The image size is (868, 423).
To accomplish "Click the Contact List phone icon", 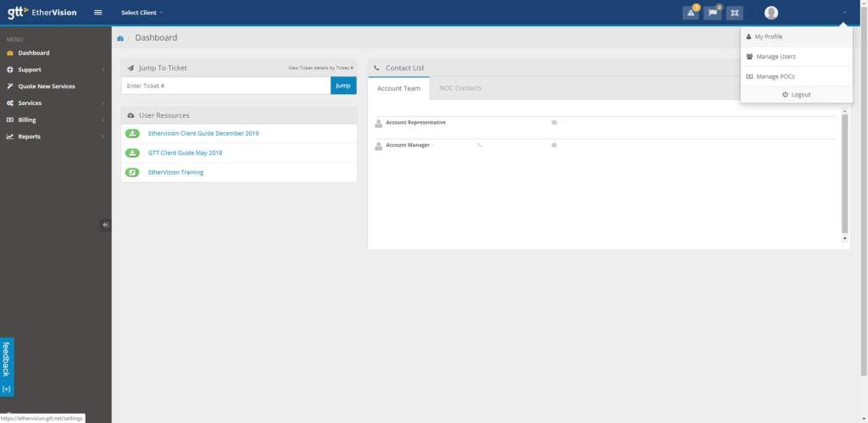I will point(377,68).
